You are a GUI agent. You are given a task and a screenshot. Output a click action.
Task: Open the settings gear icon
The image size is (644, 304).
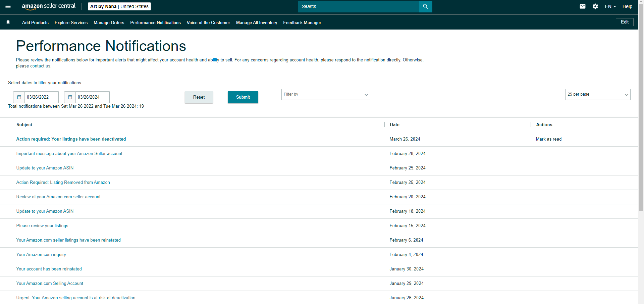(x=595, y=6)
